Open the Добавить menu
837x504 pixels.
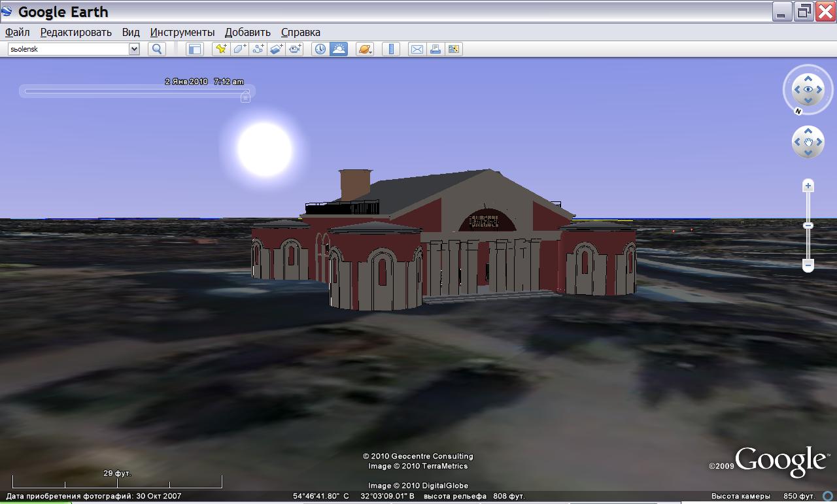248,32
